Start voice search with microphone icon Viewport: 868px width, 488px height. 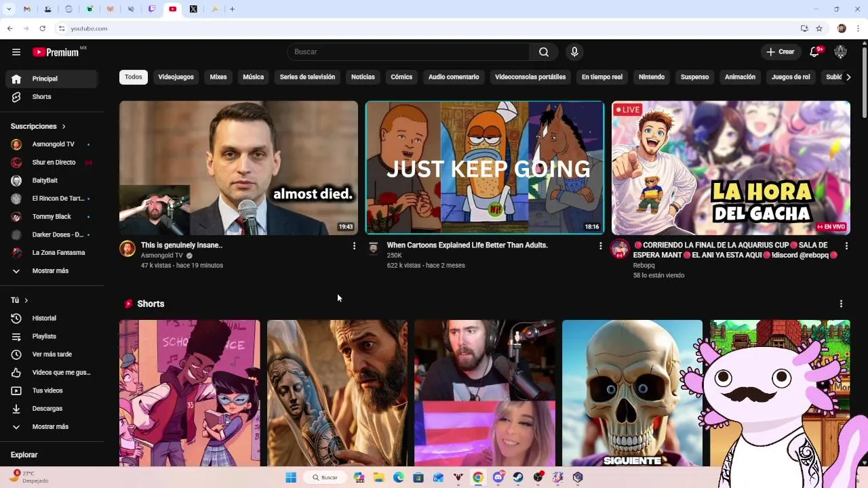click(x=574, y=52)
